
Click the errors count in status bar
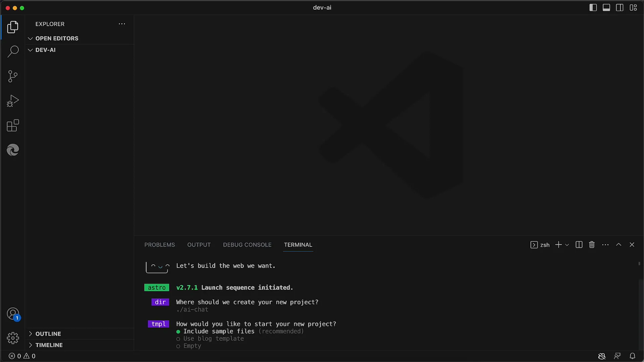coord(15,356)
